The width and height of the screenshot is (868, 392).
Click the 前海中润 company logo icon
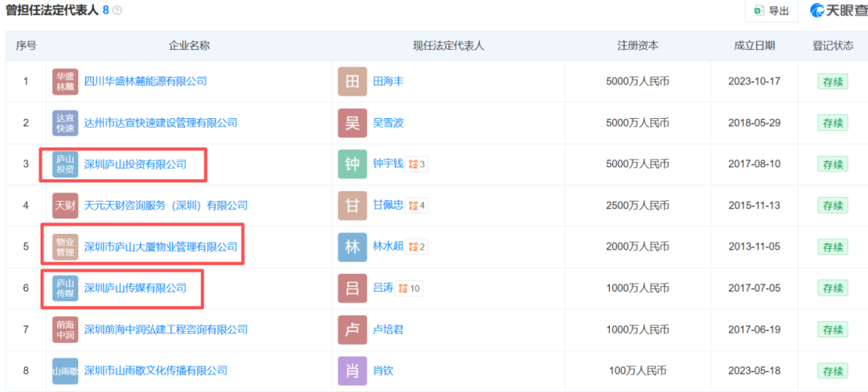65,329
